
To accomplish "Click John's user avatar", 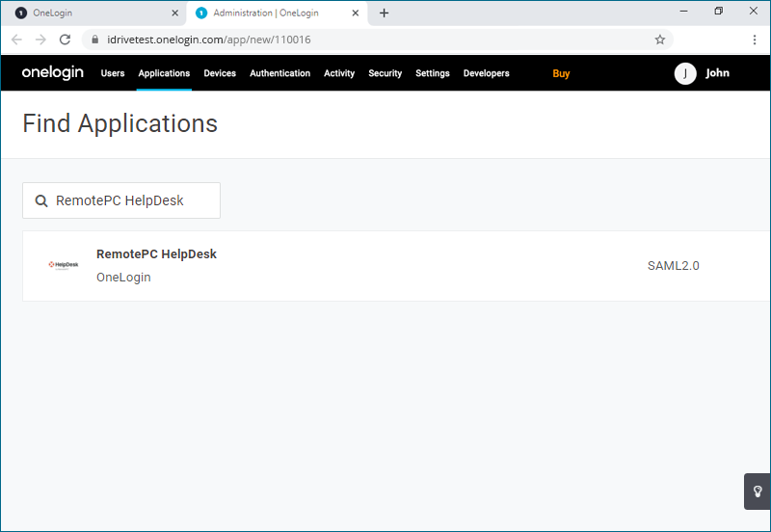I will tap(685, 73).
